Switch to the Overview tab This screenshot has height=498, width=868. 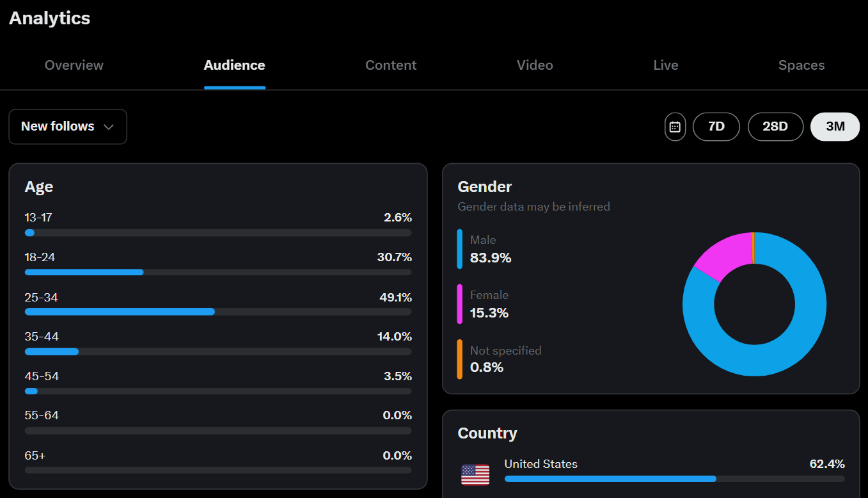click(74, 65)
